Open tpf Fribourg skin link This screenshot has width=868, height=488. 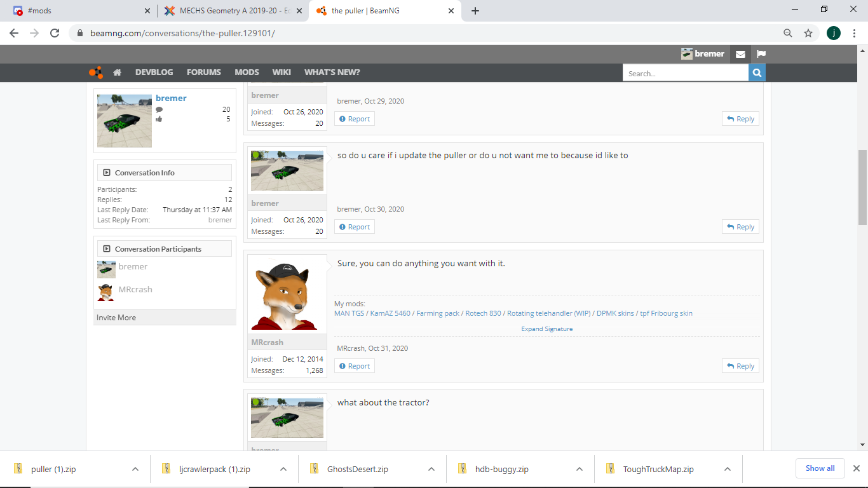pos(666,313)
